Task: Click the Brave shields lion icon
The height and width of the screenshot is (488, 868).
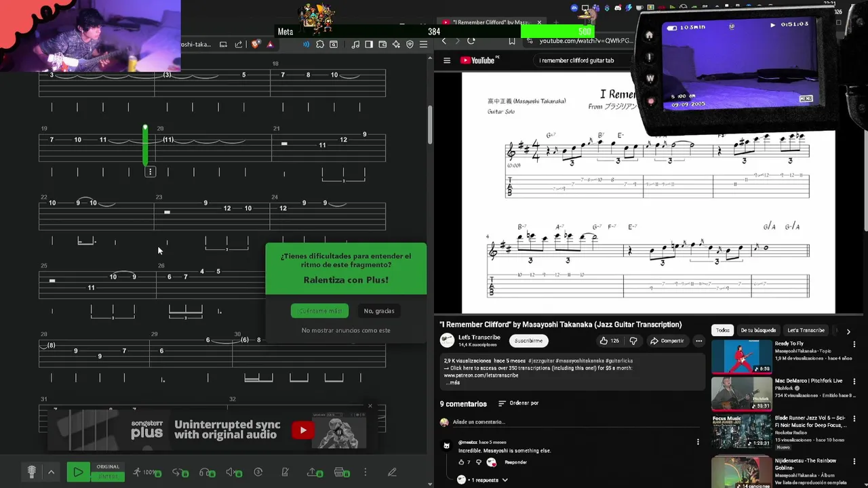Action: coord(255,44)
